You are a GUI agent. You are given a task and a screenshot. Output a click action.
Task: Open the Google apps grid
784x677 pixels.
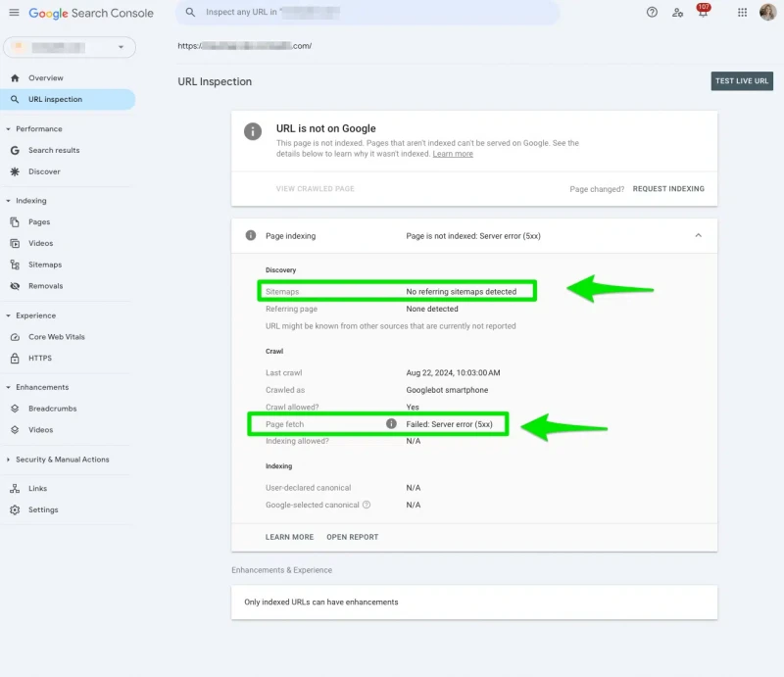742,13
